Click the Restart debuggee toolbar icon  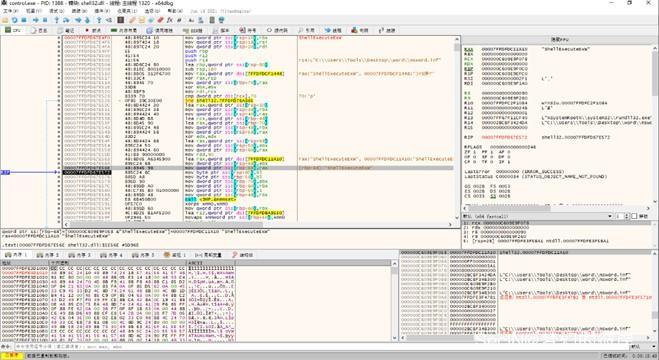(x=15, y=20)
